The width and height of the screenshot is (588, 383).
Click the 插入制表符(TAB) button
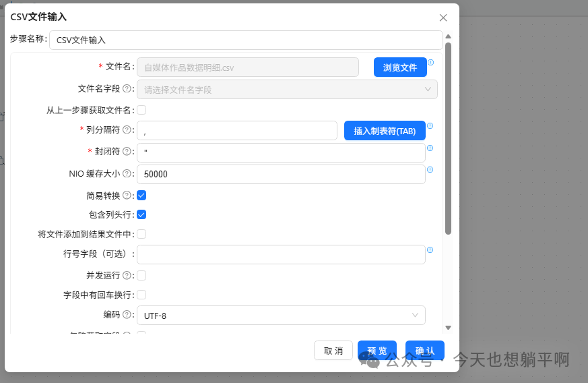(385, 131)
